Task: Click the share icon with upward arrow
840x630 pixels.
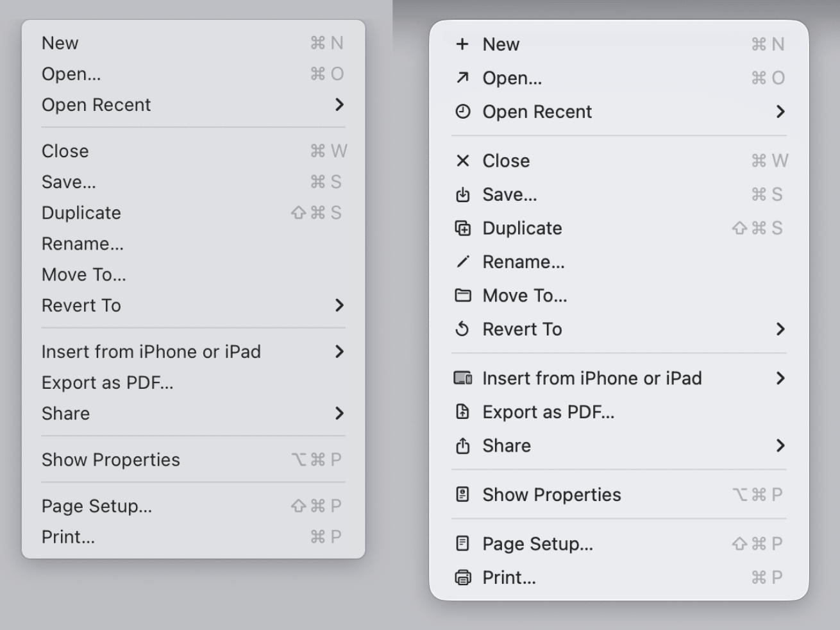Action: click(462, 446)
